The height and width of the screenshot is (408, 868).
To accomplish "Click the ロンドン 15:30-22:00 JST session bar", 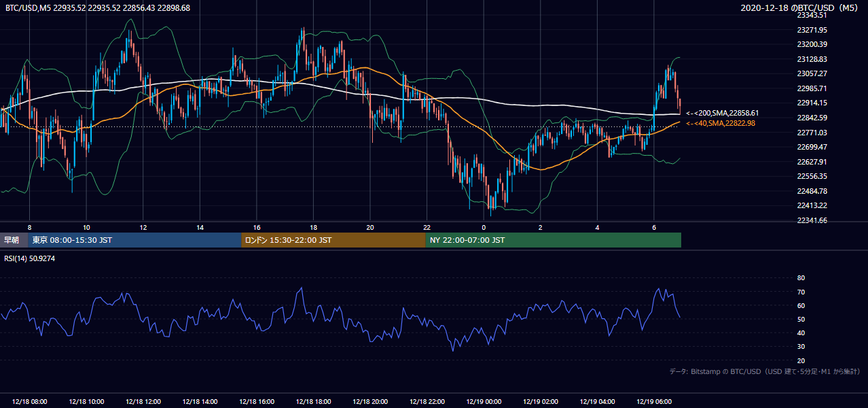I will (x=333, y=240).
